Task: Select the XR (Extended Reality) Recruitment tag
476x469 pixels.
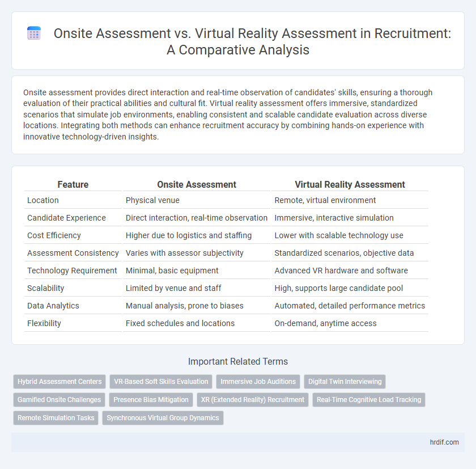Action: (253, 400)
